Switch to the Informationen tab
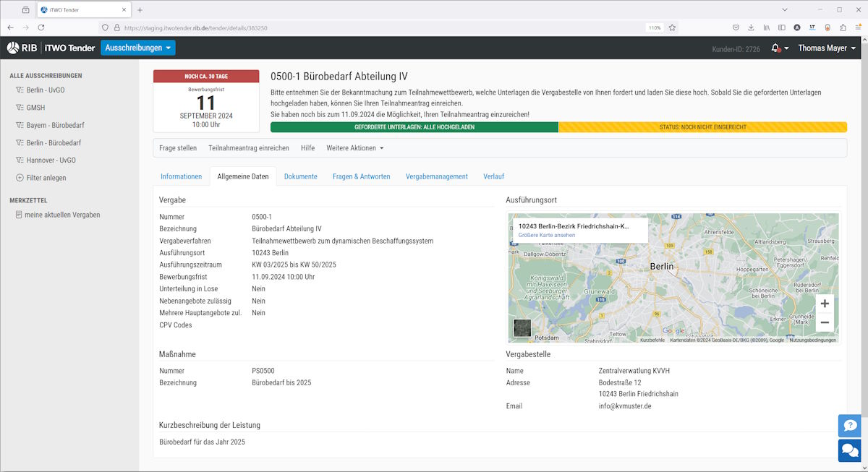Image resolution: width=868 pixels, height=472 pixels. click(x=181, y=176)
